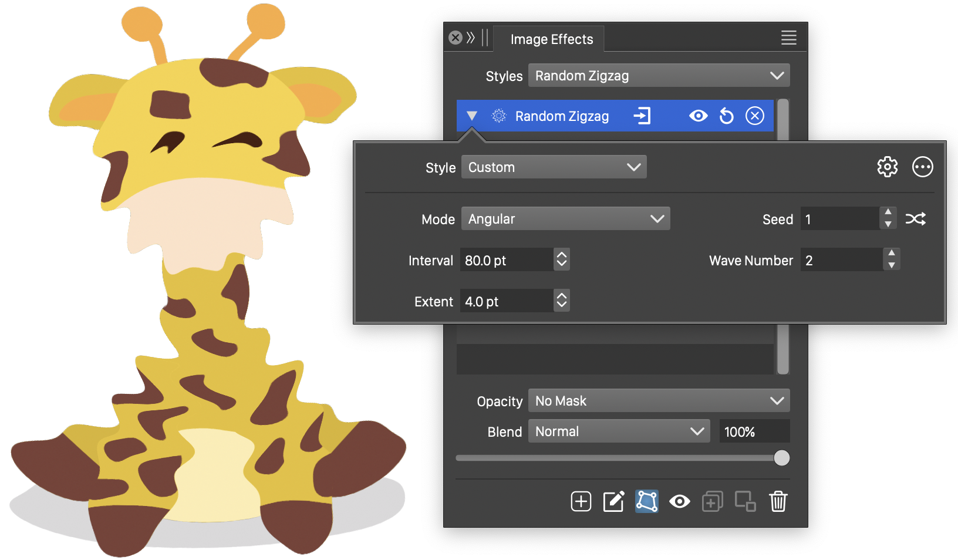Remove the Random Zigzag effect
This screenshot has height=560, width=958.
click(754, 116)
